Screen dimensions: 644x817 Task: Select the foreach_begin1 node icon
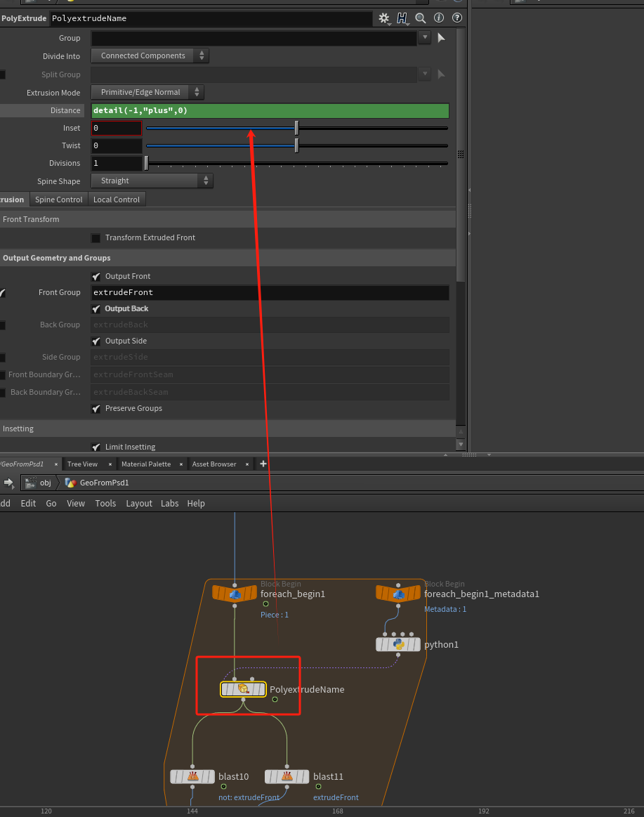pos(235,594)
